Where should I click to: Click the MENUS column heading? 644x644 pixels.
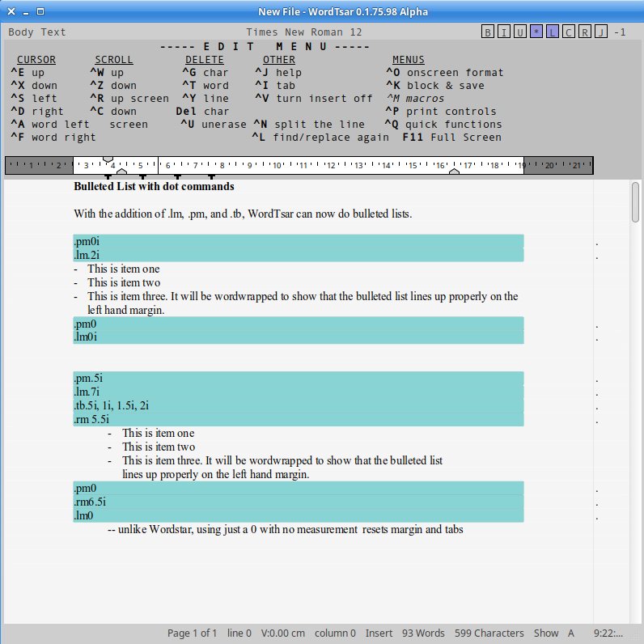(409, 60)
